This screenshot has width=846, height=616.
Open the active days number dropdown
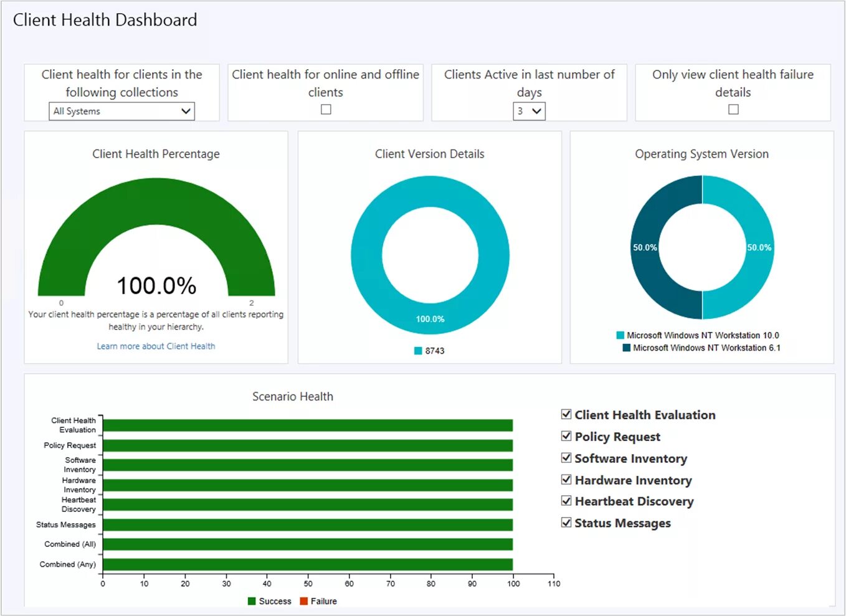[x=529, y=111]
